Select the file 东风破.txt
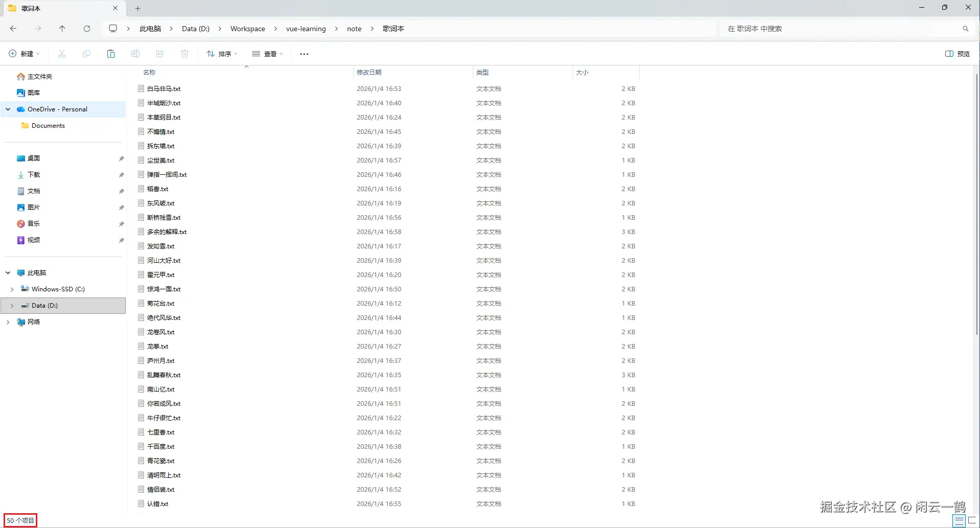The width and height of the screenshot is (980, 528). point(161,203)
